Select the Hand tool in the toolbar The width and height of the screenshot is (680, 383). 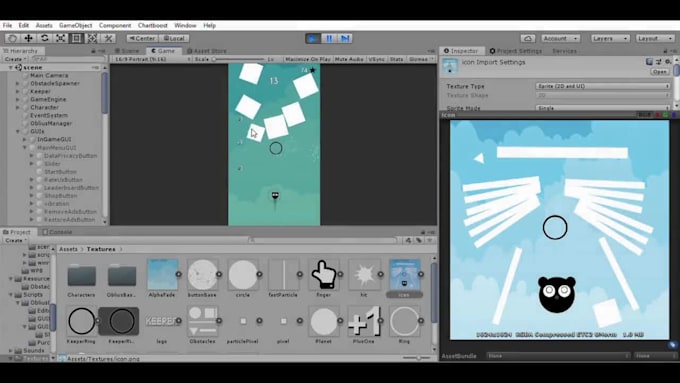(x=12, y=38)
